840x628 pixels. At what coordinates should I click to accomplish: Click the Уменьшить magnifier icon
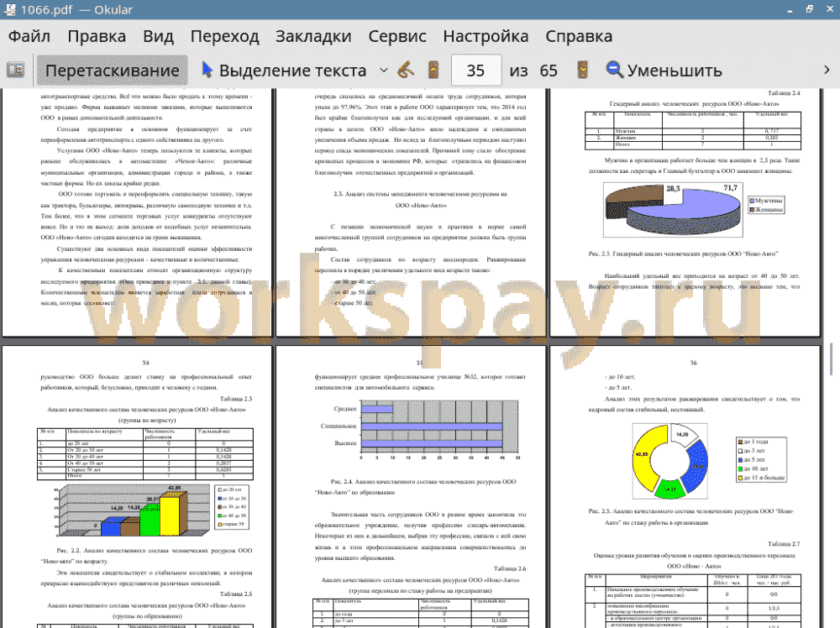pos(614,71)
